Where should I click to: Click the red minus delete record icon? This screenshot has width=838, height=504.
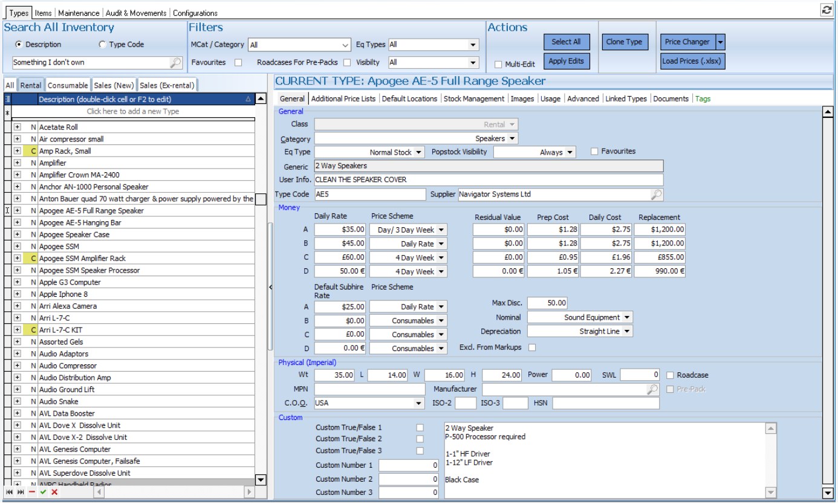[x=32, y=493]
